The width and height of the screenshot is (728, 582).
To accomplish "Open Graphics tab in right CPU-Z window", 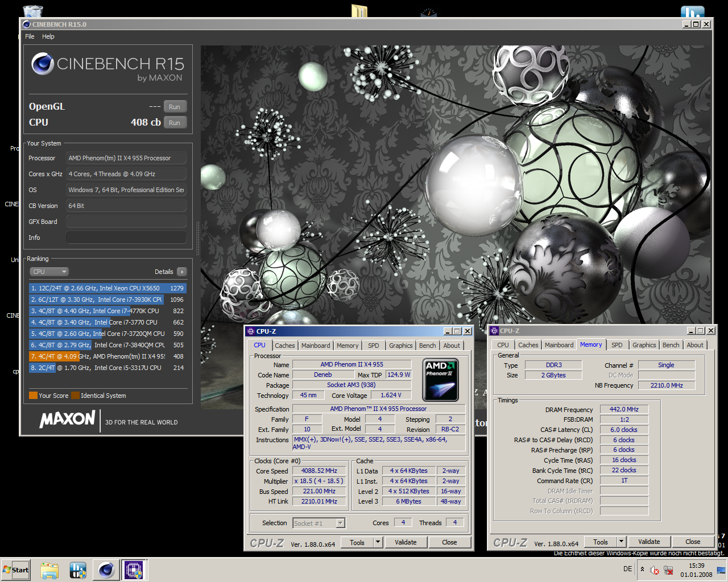I will click(x=644, y=345).
